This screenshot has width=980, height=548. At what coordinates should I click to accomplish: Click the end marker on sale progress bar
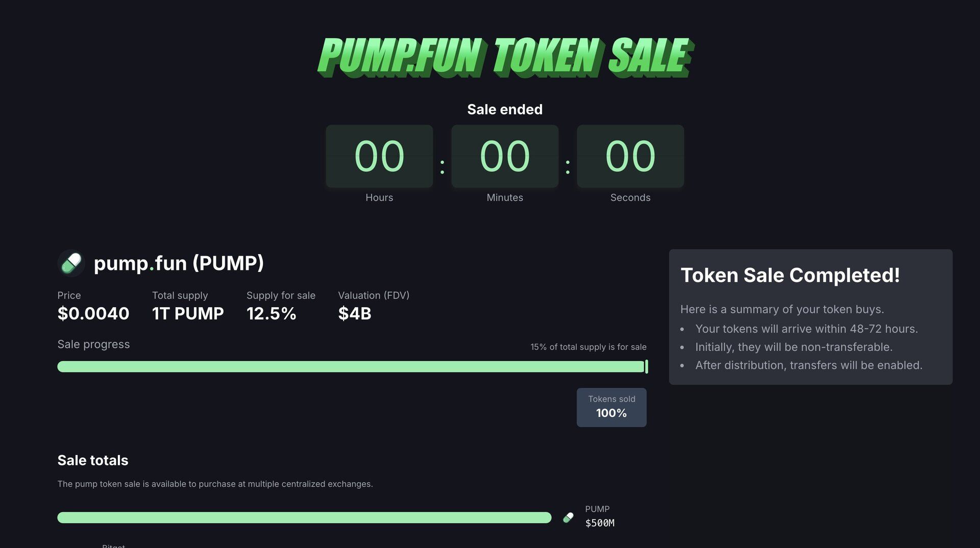[x=646, y=366]
